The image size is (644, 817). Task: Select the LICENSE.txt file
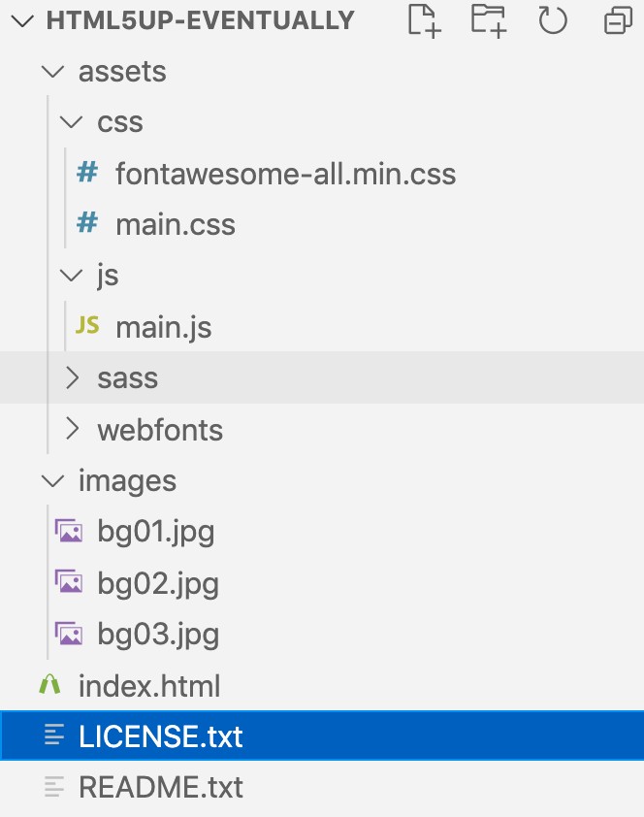[160, 736]
